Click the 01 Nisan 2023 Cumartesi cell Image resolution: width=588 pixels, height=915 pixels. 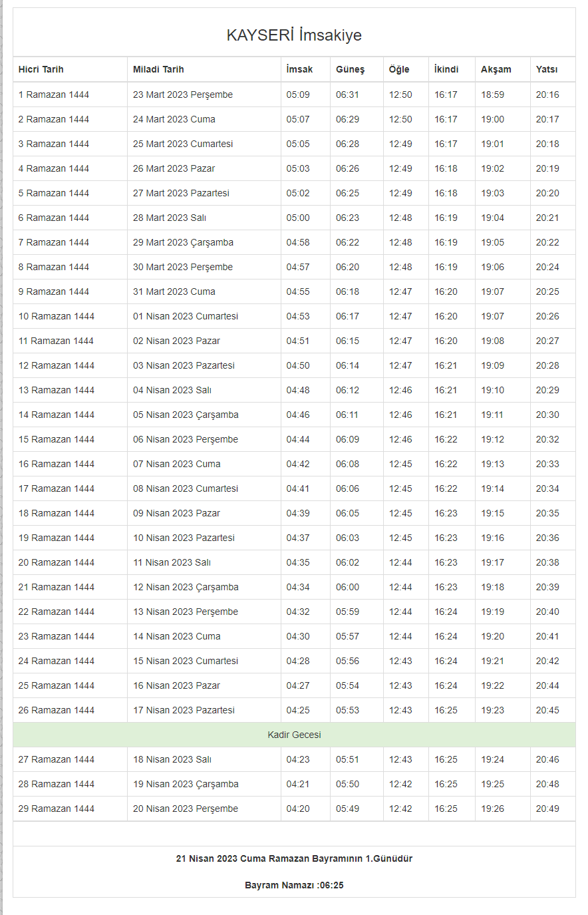(x=186, y=316)
